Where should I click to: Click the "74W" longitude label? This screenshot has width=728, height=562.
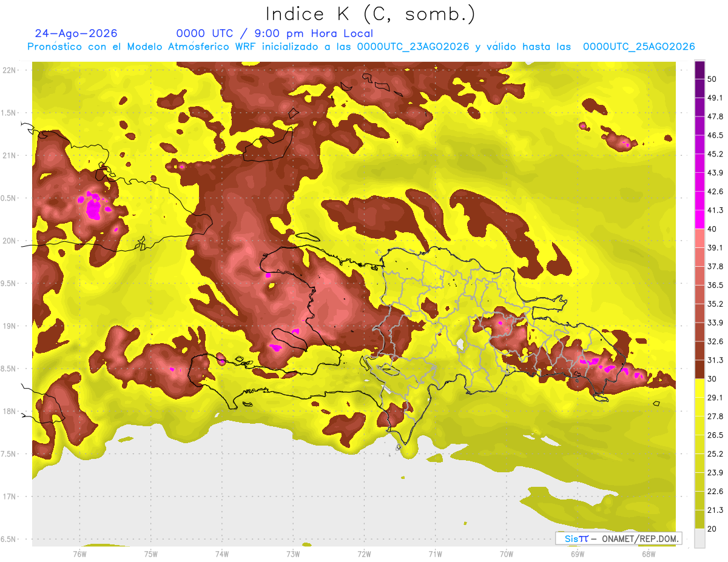tap(222, 554)
